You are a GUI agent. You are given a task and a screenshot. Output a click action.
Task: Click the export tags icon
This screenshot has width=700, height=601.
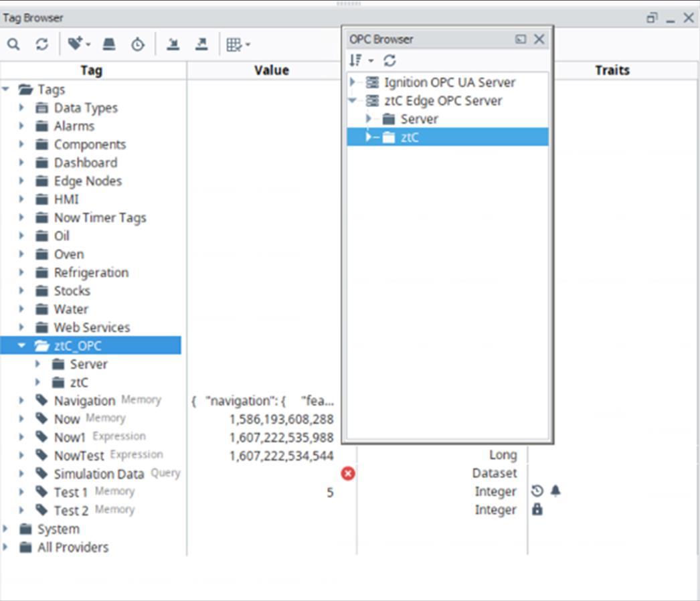coord(201,44)
